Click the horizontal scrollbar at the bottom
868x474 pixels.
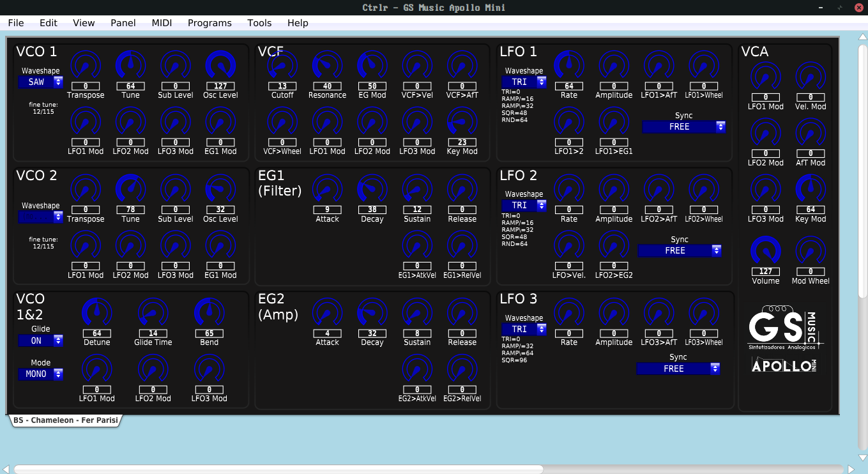pyautogui.click(x=278, y=469)
